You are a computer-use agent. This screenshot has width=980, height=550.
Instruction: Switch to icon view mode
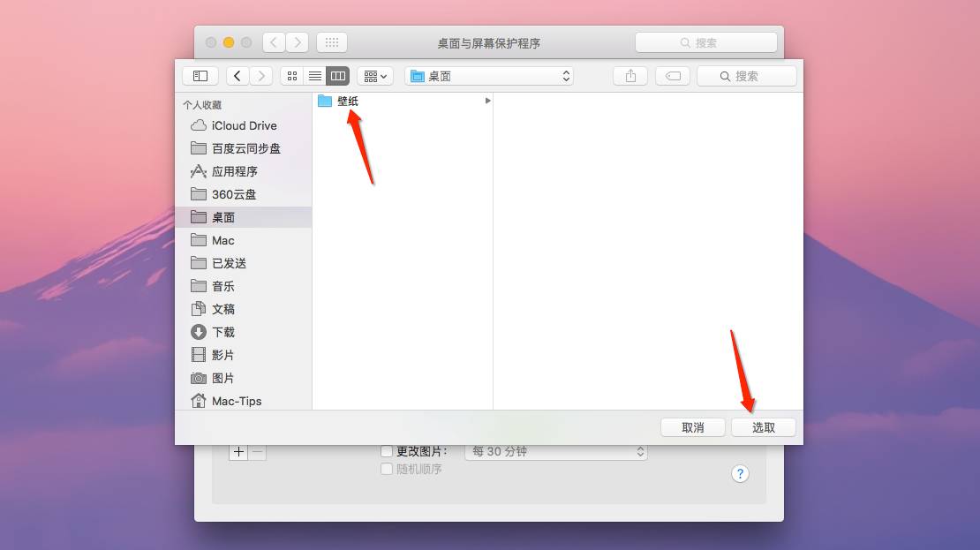click(x=292, y=76)
